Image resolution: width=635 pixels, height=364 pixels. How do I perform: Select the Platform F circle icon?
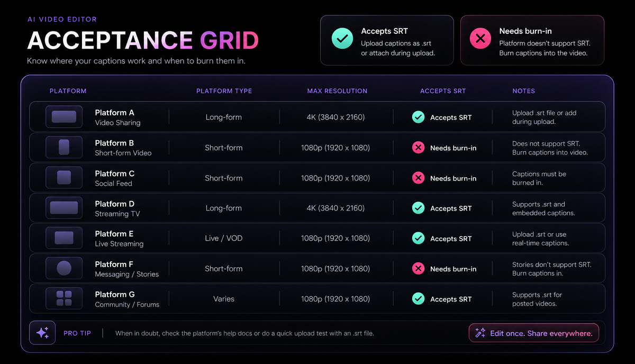pos(64,268)
